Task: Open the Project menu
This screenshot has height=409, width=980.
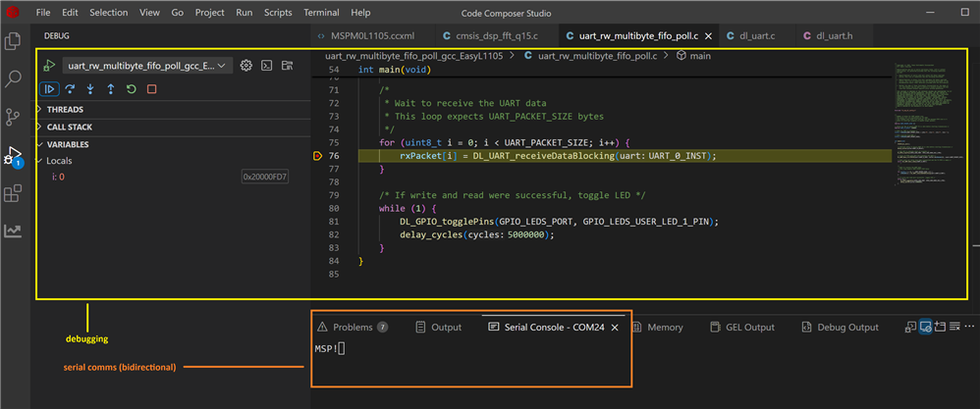Action: [x=209, y=13]
